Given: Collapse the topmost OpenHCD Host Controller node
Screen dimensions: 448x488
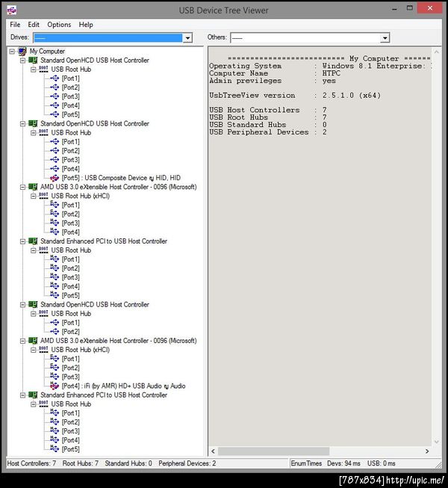Looking at the screenshot, I should click(22, 61).
